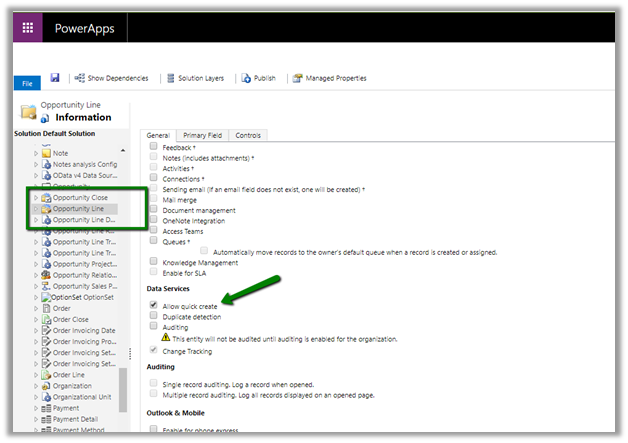Expand the Note entity node
This screenshot has width=628, height=443.
pos(36,153)
